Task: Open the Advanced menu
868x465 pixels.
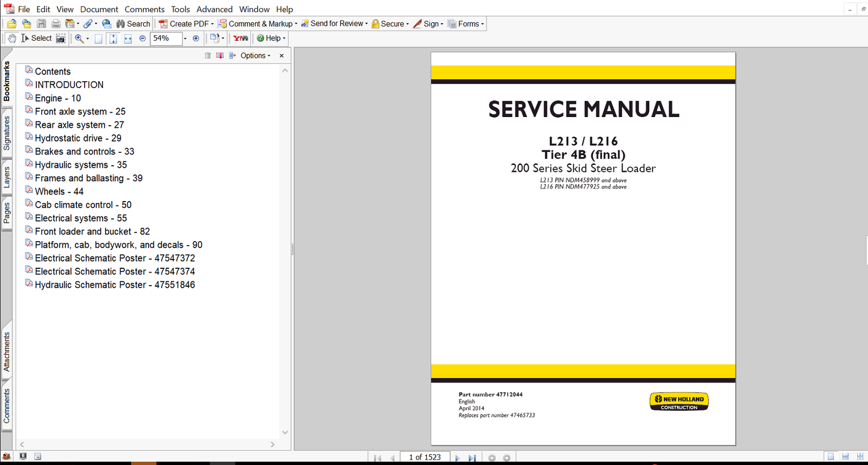Action: tap(214, 9)
